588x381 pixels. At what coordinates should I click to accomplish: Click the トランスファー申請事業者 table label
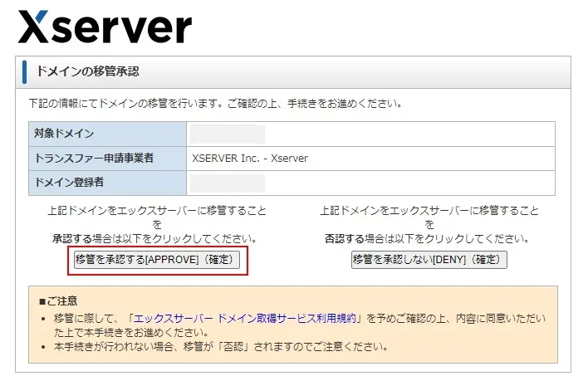(x=94, y=158)
